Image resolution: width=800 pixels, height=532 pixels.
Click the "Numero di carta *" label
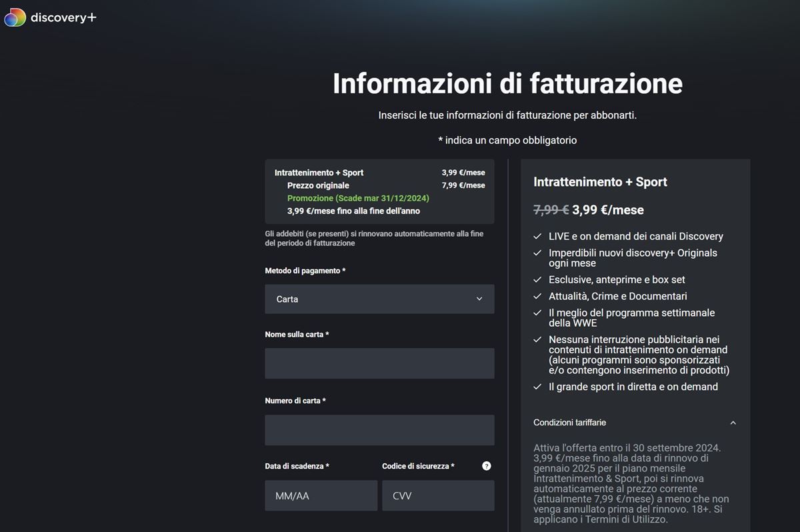coord(295,401)
